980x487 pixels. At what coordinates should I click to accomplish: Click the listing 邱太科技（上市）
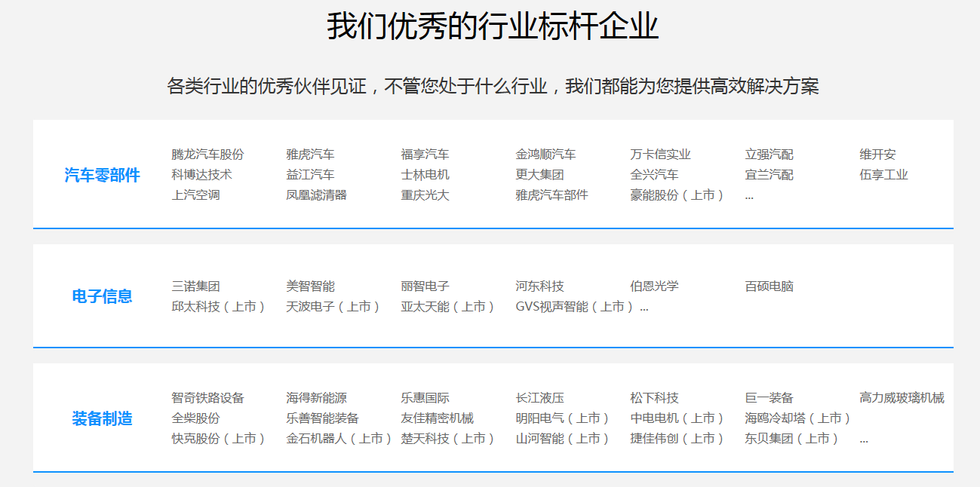220,307
